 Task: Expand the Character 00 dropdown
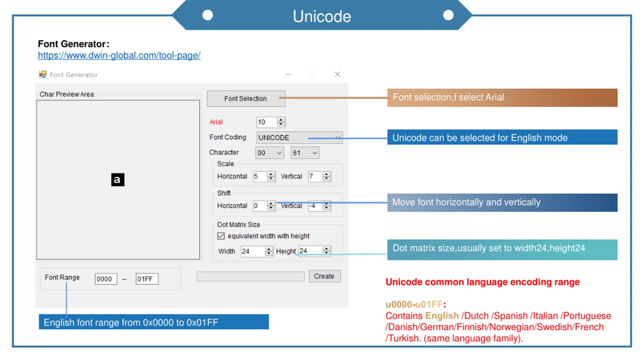[x=269, y=153]
